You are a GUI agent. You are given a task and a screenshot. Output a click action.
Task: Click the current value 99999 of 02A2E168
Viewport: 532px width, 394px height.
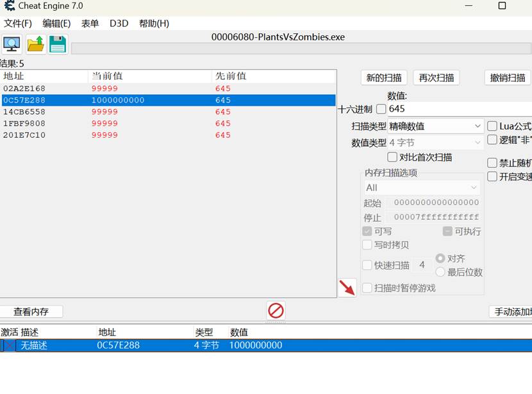point(104,88)
